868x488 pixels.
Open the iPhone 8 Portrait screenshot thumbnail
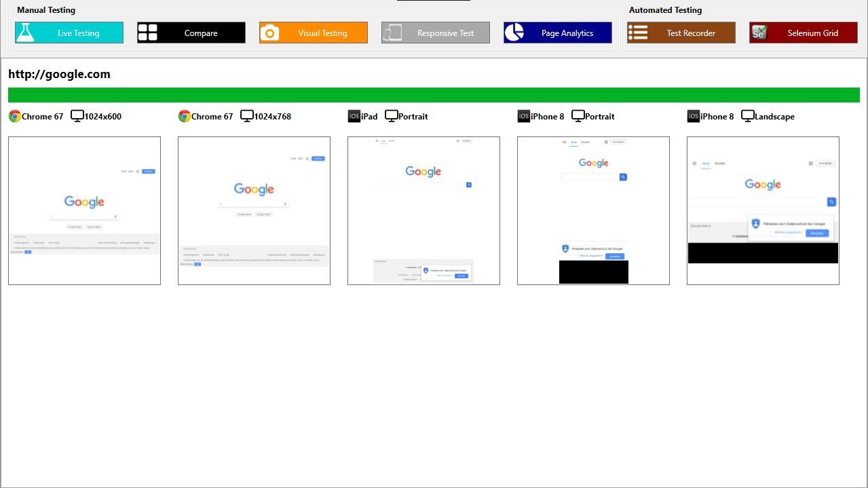point(593,210)
